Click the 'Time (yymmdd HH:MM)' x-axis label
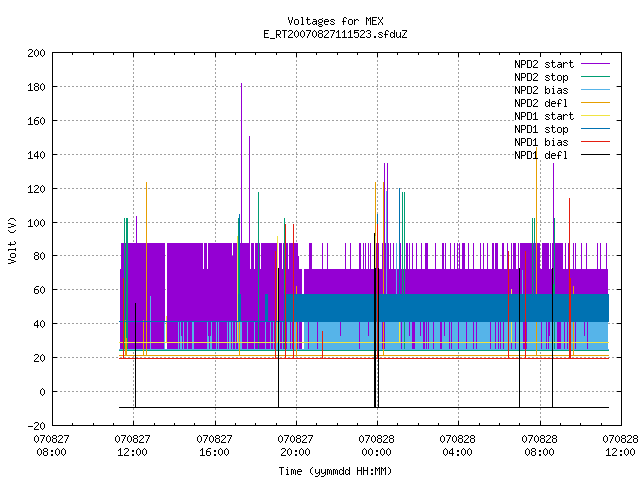The image size is (640, 480). pyautogui.click(x=335, y=471)
